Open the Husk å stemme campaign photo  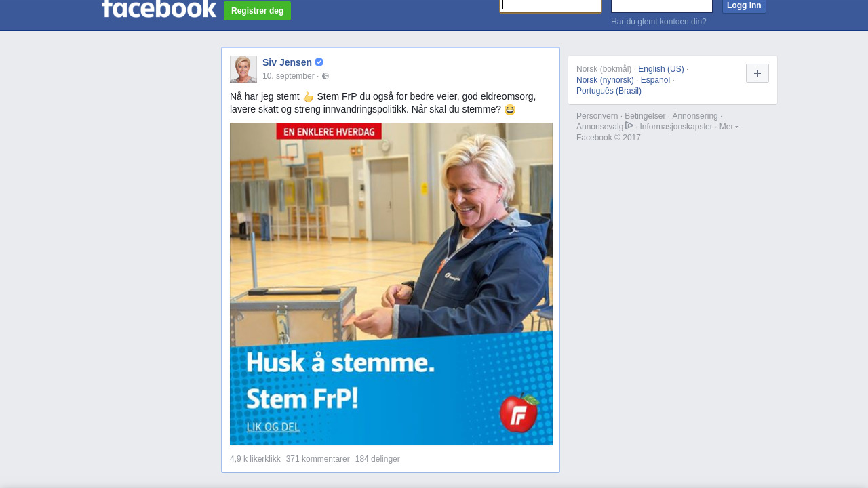click(391, 284)
